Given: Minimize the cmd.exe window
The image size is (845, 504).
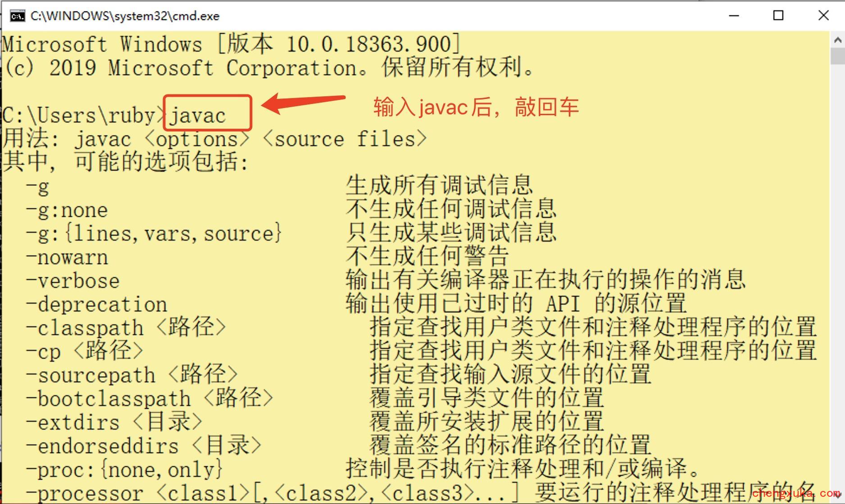Looking at the screenshot, I should 734,16.
